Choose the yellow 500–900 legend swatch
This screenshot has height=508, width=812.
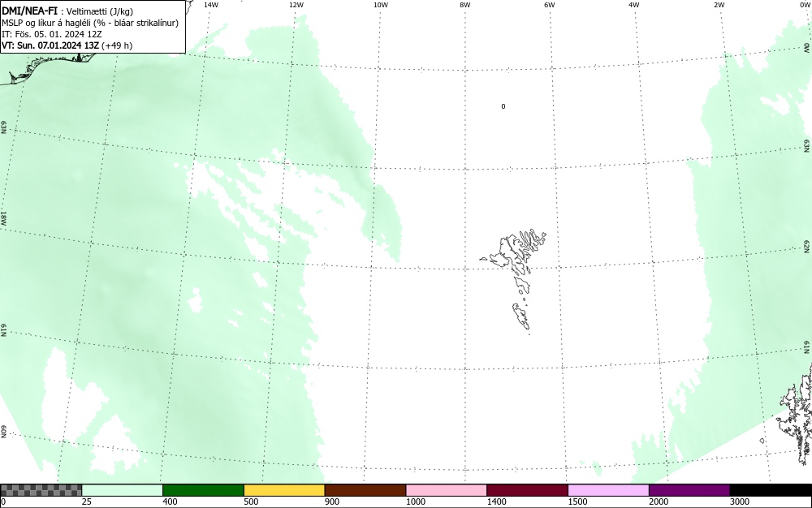coord(284,490)
